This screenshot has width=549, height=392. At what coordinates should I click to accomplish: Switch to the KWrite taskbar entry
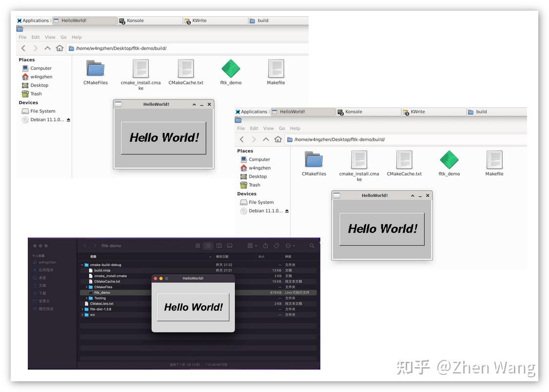tap(216, 20)
